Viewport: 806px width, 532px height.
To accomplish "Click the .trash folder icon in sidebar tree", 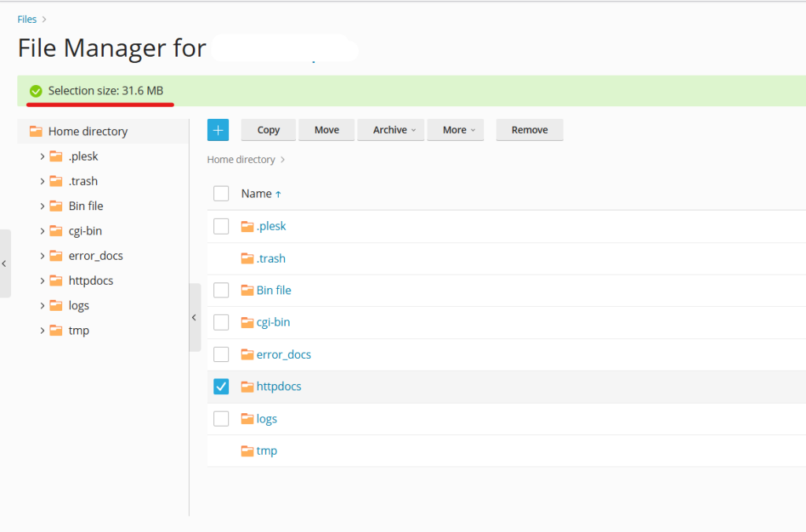I will 56,181.
